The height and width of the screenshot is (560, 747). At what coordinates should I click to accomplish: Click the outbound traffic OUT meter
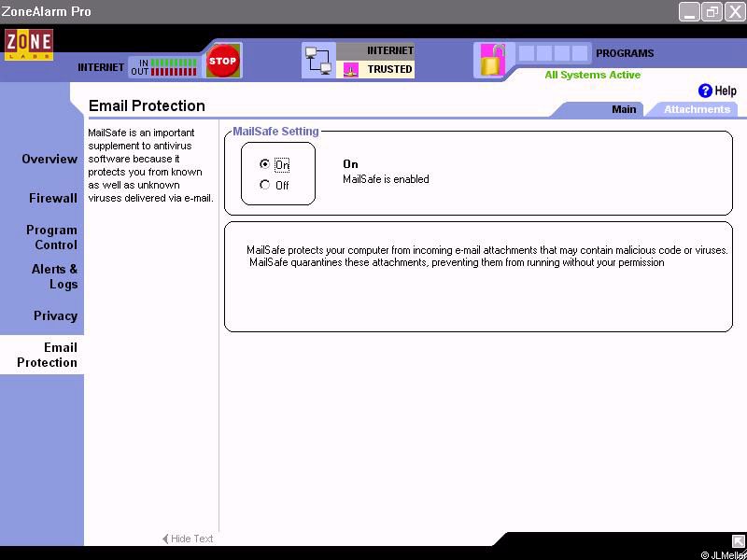tap(174, 72)
